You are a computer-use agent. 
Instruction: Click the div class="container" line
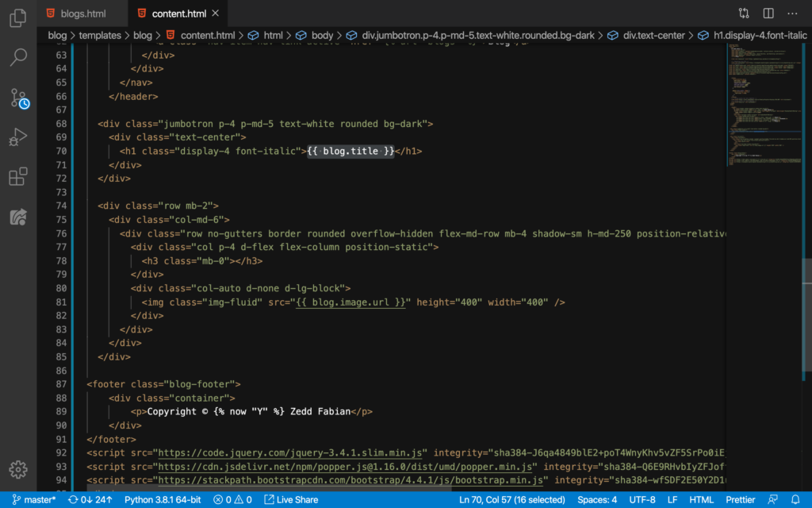click(x=172, y=398)
